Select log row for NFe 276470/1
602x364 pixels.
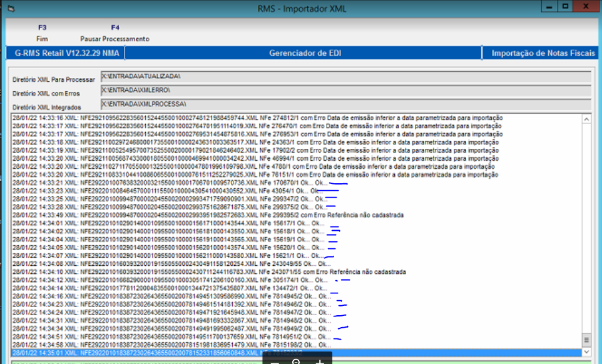point(297,126)
